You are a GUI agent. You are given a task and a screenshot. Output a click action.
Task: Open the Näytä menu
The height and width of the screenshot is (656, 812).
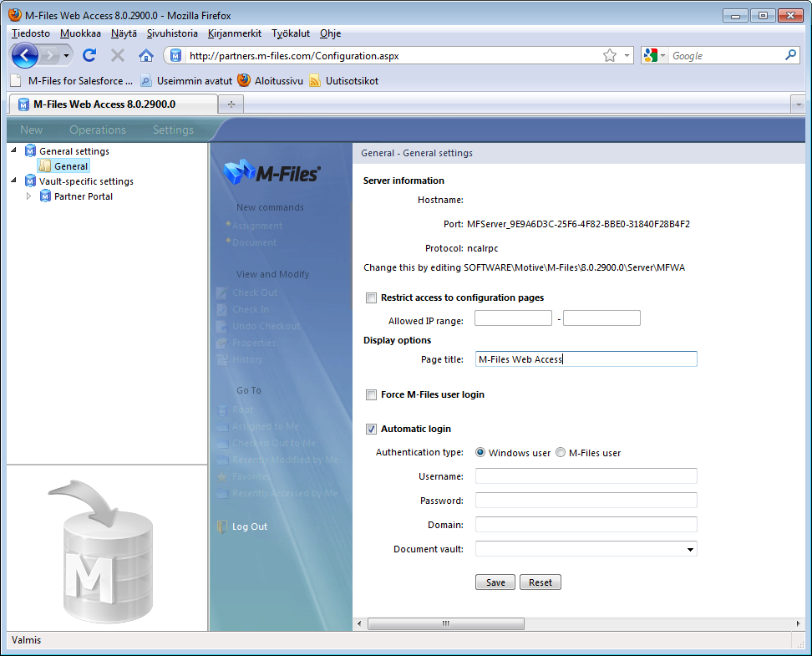124,33
